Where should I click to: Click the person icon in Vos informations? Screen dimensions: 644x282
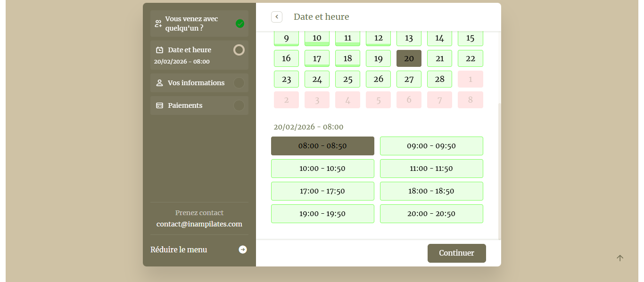coord(159,83)
